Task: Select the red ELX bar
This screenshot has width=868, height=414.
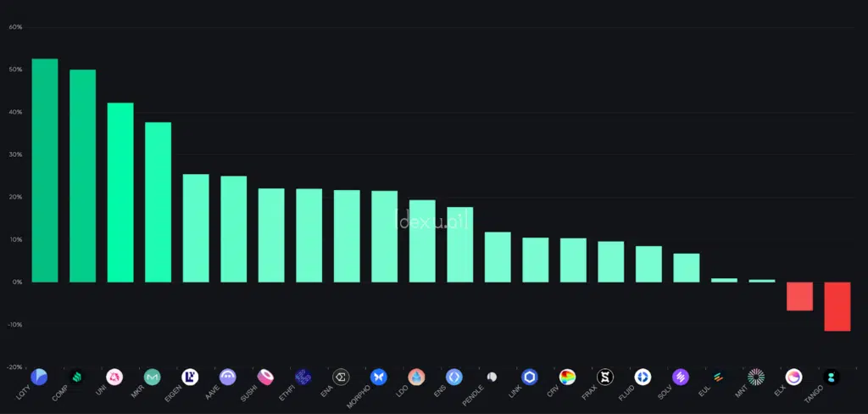Action: coord(799,296)
